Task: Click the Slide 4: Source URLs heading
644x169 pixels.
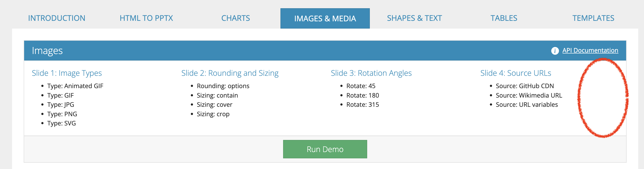Action: (515, 73)
